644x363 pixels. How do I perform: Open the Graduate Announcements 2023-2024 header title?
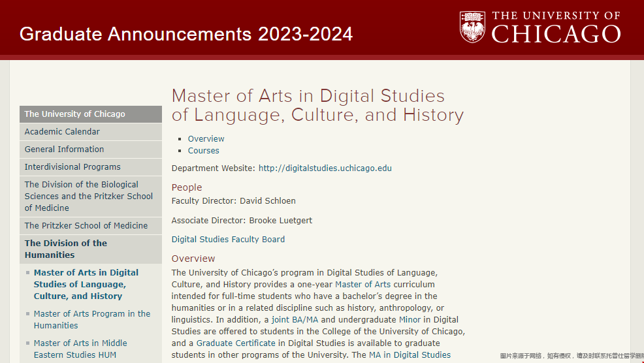(x=186, y=34)
